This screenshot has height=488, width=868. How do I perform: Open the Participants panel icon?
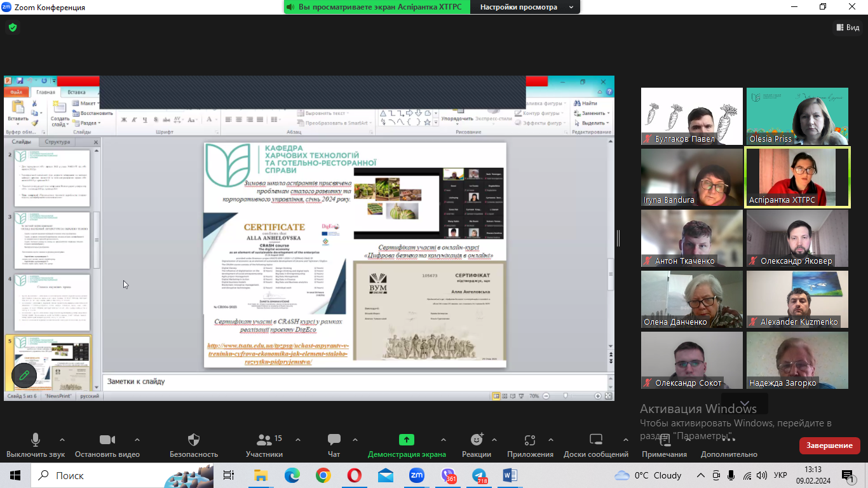264,440
